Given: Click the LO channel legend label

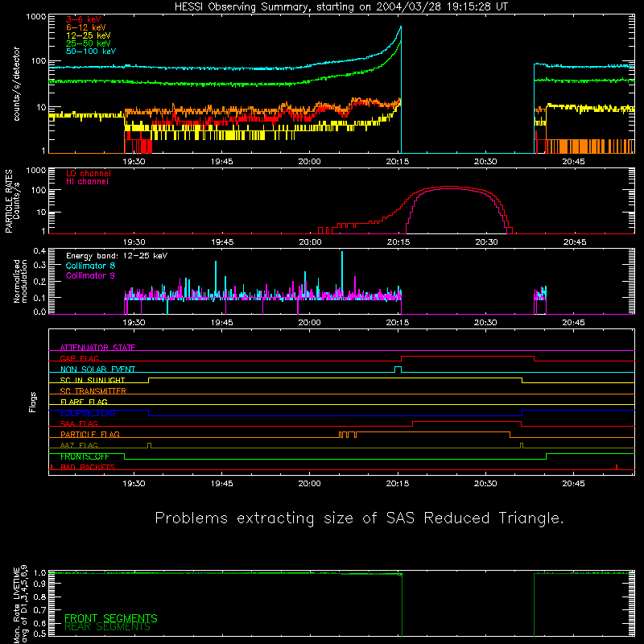Looking at the screenshot, I should [x=89, y=173].
